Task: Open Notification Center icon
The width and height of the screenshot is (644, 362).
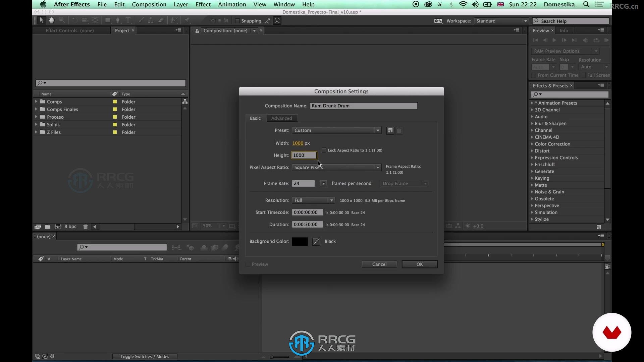Action: coord(599,4)
